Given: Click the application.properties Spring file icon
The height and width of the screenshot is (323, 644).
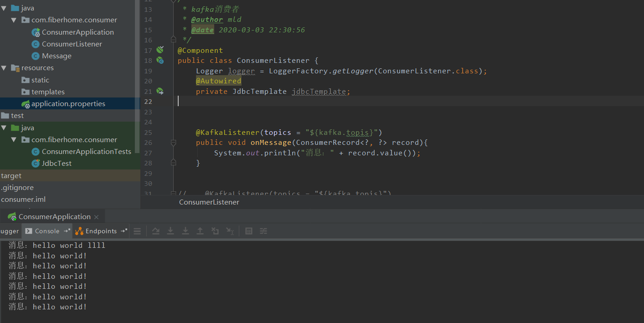Looking at the screenshot, I should (x=26, y=104).
